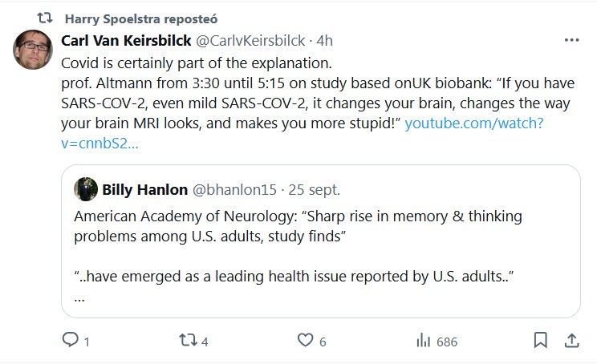Click the reply speech bubble icon
The width and height of the screenshot is (597, 364).
pyautogui.click(x=71, y=341)
